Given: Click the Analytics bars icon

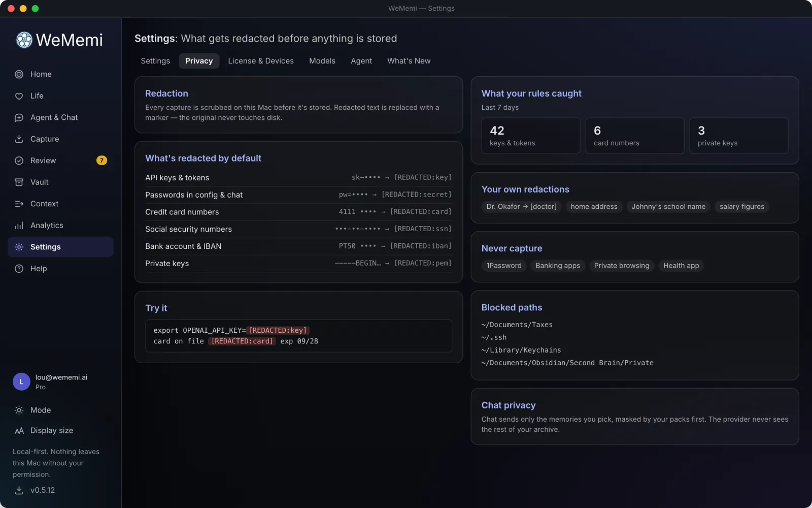Looking at the screenshot, I should click(x=19, y=226).
